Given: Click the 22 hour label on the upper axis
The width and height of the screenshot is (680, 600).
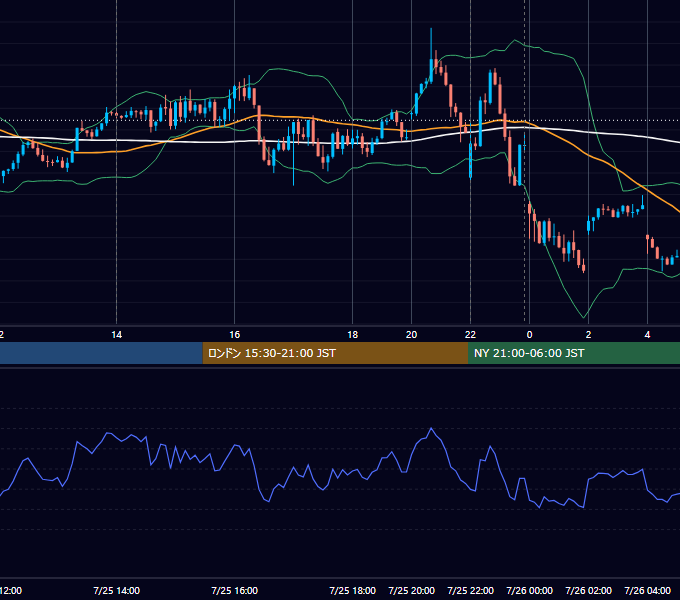Looking at the screenshot, I should coord(471,335).
